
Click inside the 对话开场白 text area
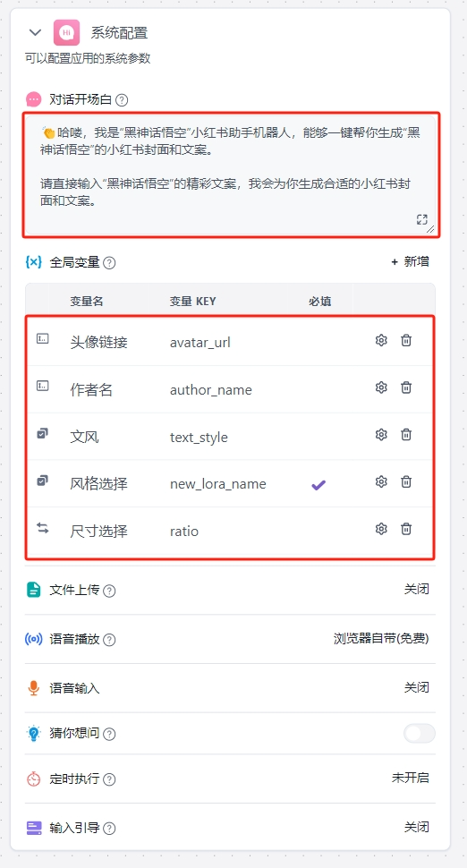(x=231, y=174)
